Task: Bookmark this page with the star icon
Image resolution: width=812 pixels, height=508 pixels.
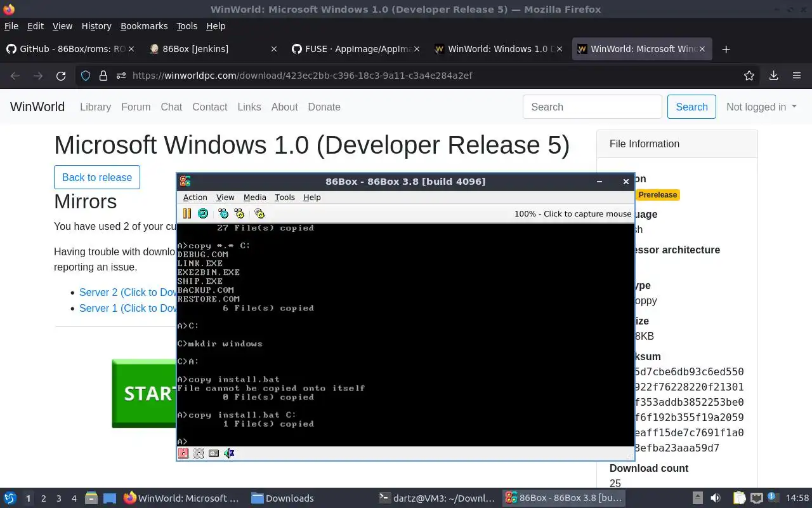Action: 749,76
